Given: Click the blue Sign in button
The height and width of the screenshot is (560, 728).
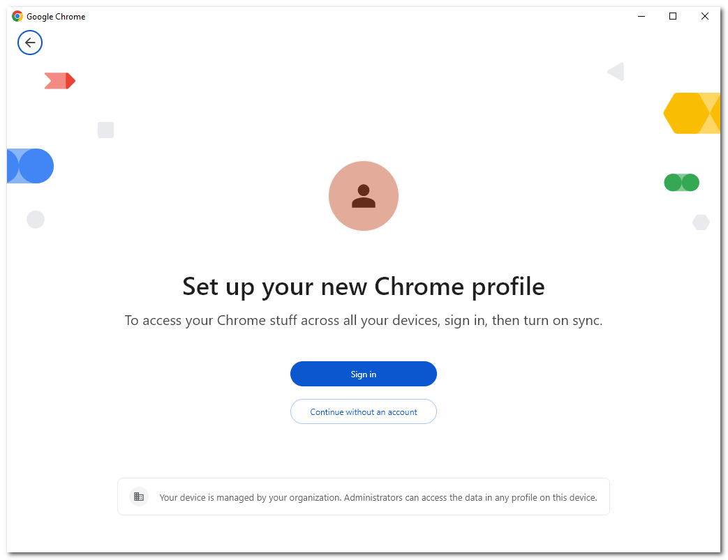Looking at the screenshot, I should pos(364,374).
